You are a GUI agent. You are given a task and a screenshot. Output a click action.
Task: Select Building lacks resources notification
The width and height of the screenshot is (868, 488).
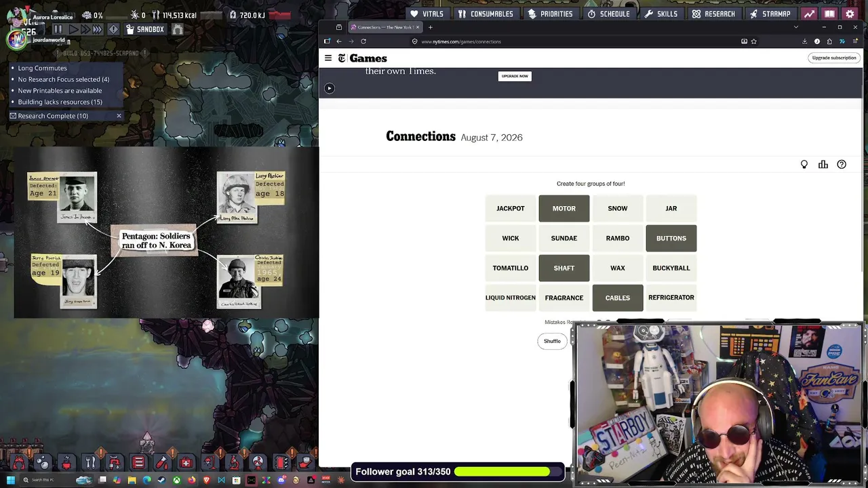pyautogui.click(x=60, y=102)
